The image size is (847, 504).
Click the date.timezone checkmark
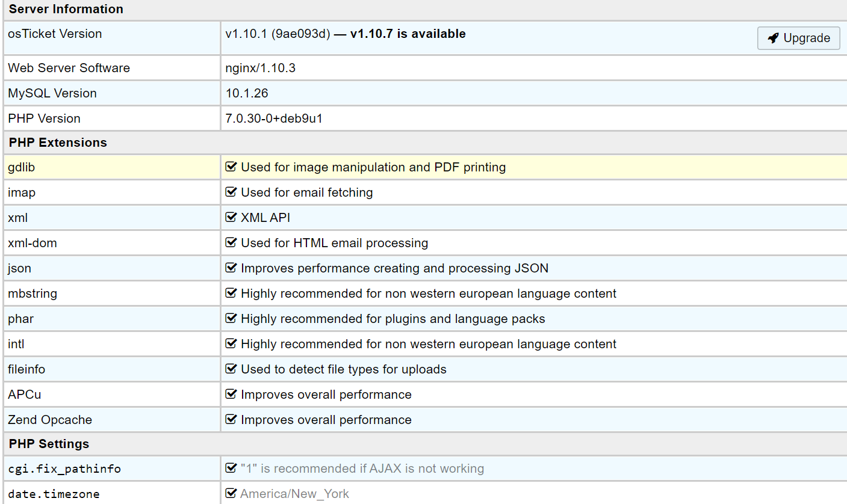(x=231, y=493)
